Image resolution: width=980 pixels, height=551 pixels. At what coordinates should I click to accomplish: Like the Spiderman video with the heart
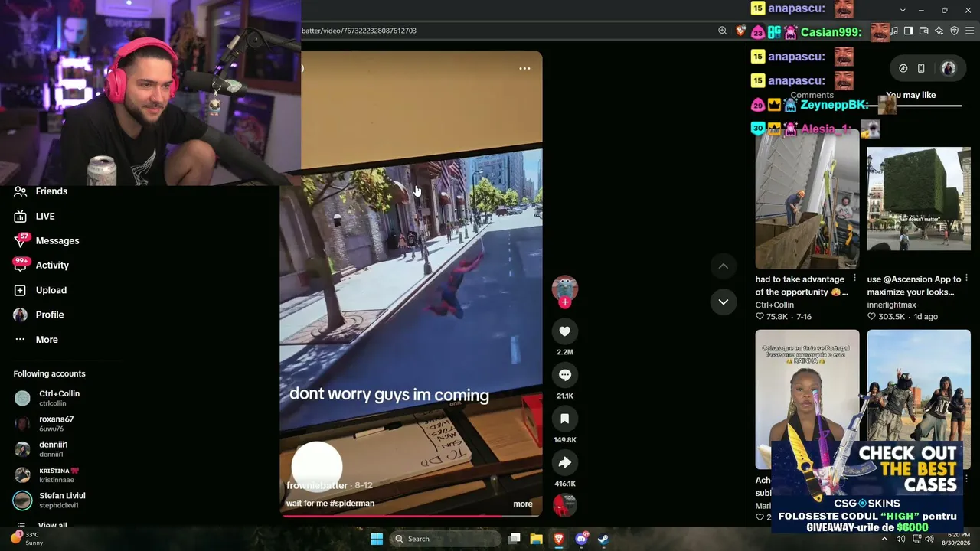564,331
